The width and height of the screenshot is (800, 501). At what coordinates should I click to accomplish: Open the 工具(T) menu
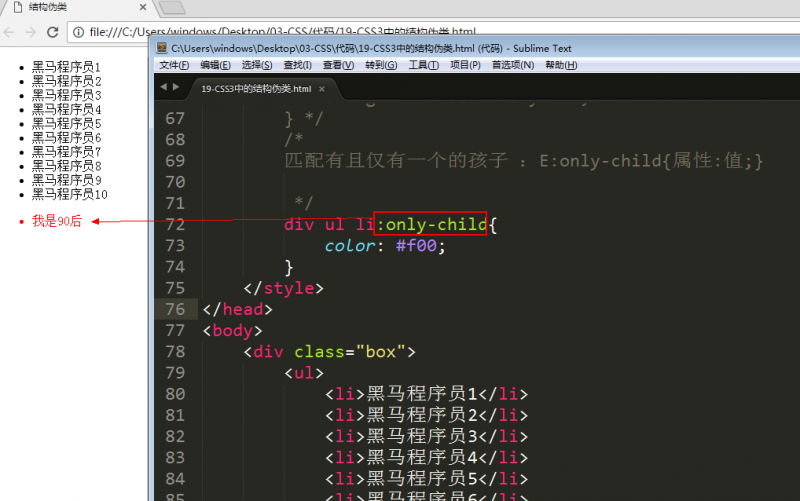(x=424, y=65)
